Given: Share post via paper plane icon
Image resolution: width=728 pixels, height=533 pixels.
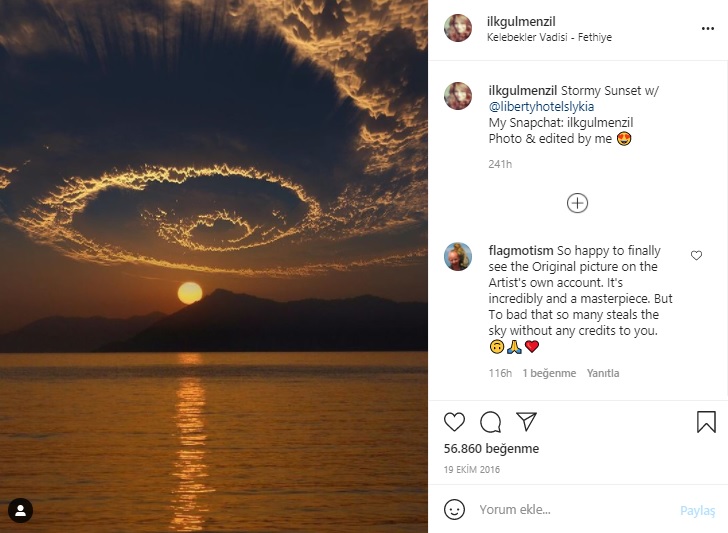Looking at the screenshot, I should point(526,421).
